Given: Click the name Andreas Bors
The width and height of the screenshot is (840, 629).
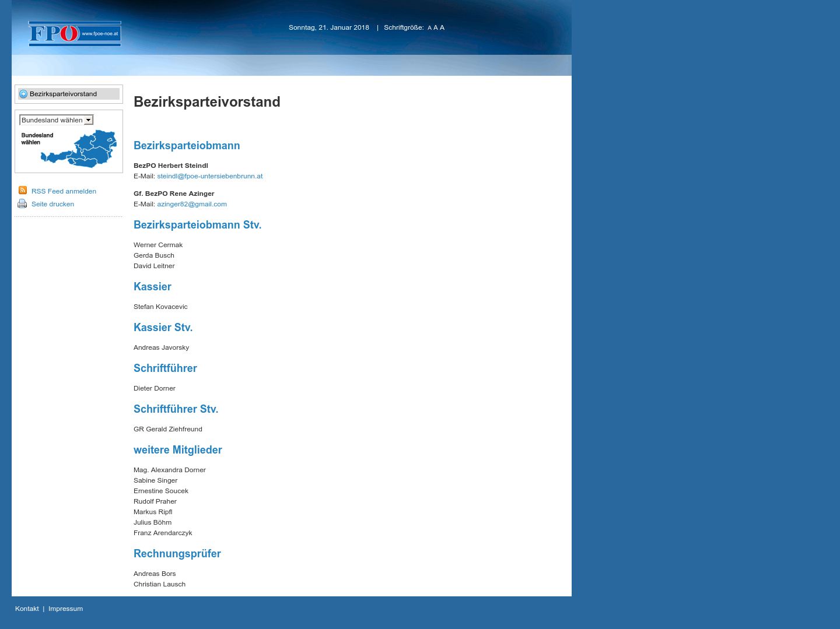Looking at the screenshot, I should pyautogui.click(x=155, y=574).
